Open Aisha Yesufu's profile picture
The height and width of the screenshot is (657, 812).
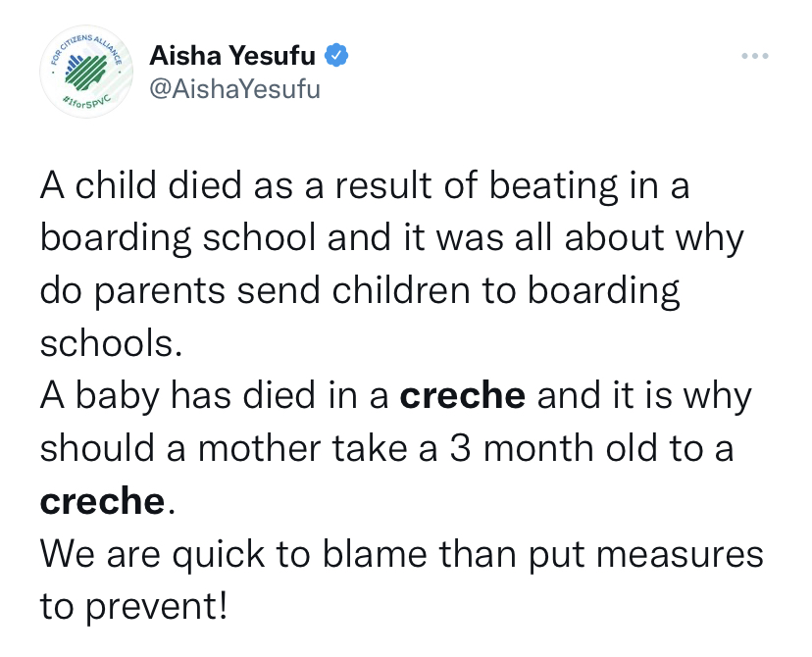coord(80,76)
